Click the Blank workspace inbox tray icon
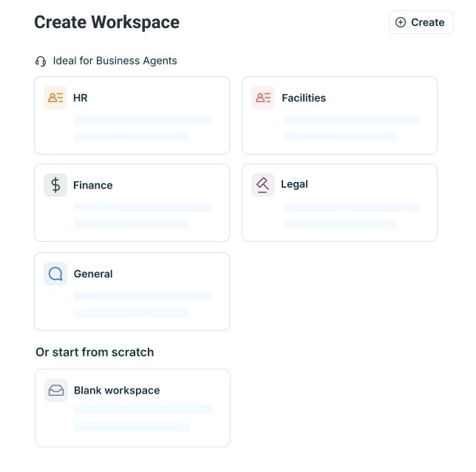 coord(55,391)
